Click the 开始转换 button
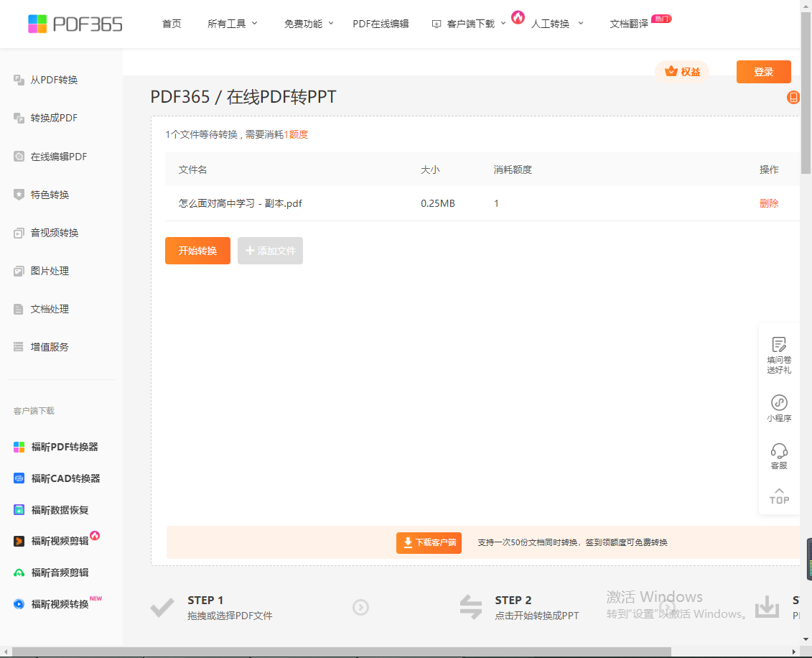Image resolution: width=812 pixels, height=658 pixels. (197, 251)
